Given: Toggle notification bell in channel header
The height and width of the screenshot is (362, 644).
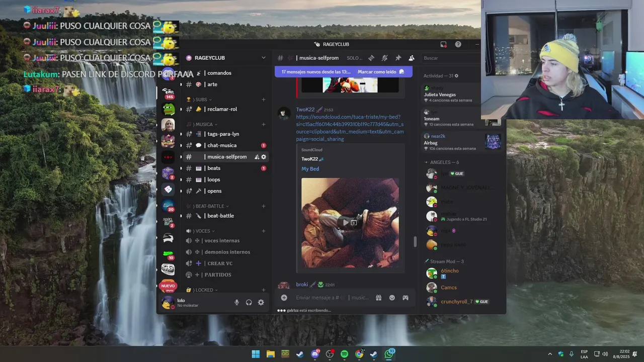Looking at the screenshot, I should 384,58.
